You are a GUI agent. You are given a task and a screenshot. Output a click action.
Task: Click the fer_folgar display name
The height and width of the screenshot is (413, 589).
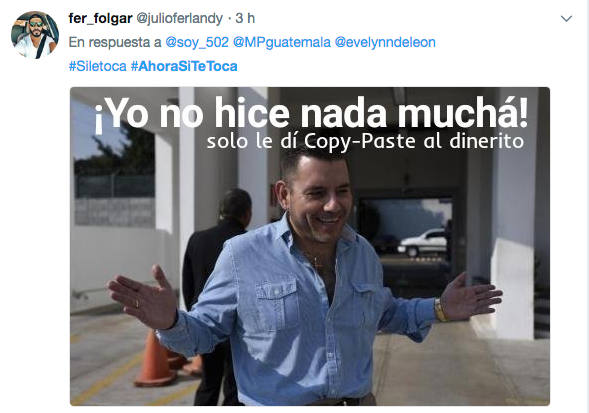click(100, 18)
